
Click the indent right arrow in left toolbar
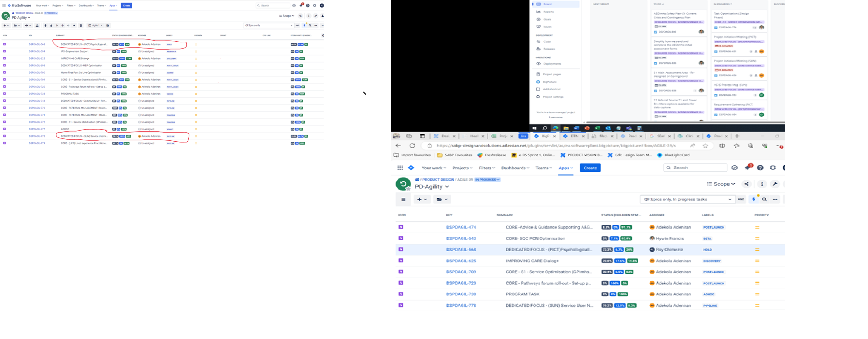pos(74,26)
